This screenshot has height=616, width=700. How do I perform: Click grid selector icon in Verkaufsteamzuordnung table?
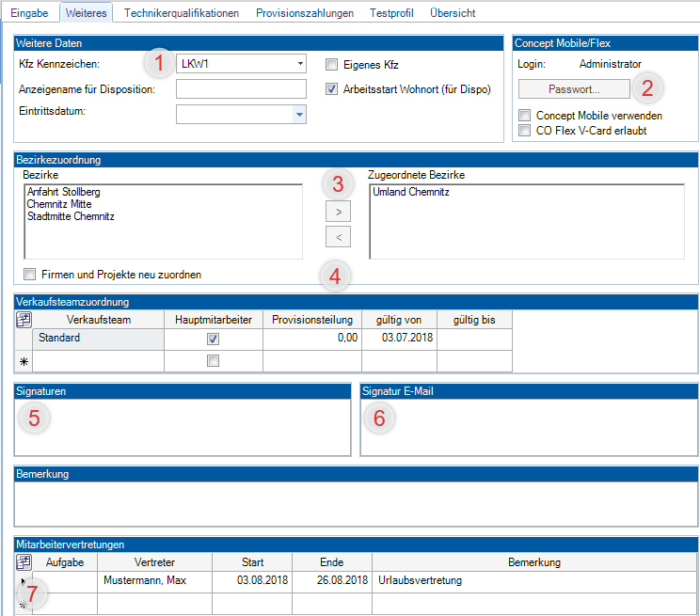24,320
